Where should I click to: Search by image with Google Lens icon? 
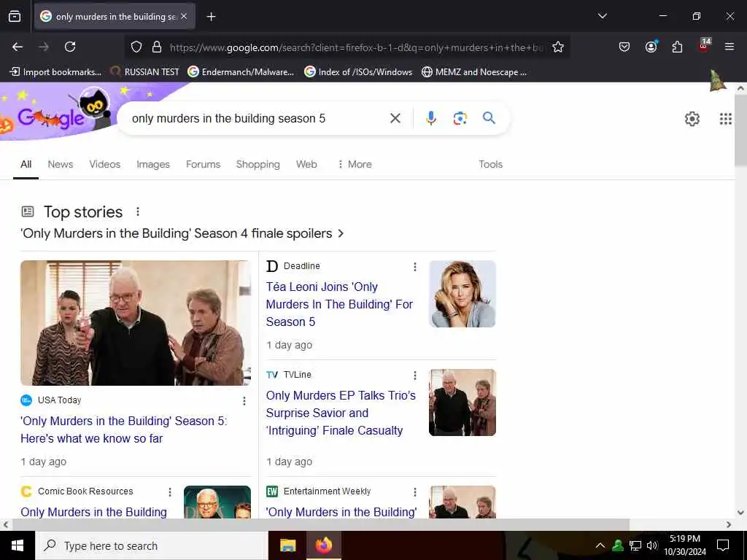pyautogui.click(x=460, y=118)
